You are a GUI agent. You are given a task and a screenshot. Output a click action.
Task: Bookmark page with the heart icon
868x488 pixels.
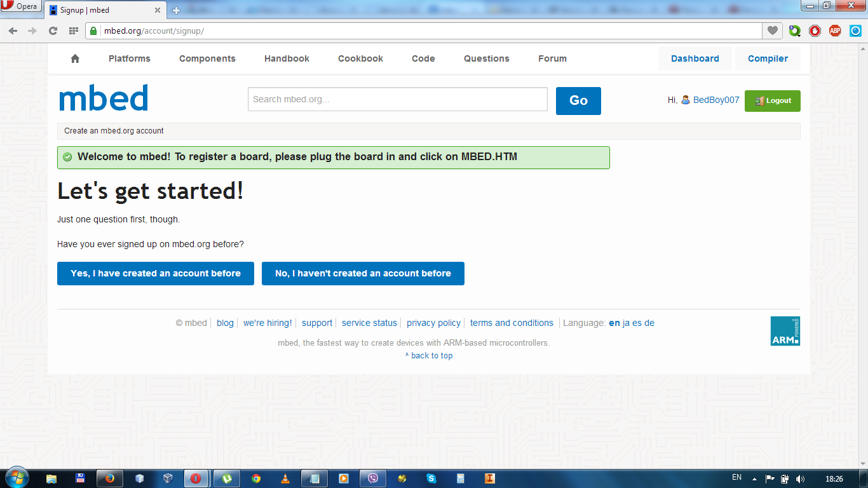pos(772,30)
